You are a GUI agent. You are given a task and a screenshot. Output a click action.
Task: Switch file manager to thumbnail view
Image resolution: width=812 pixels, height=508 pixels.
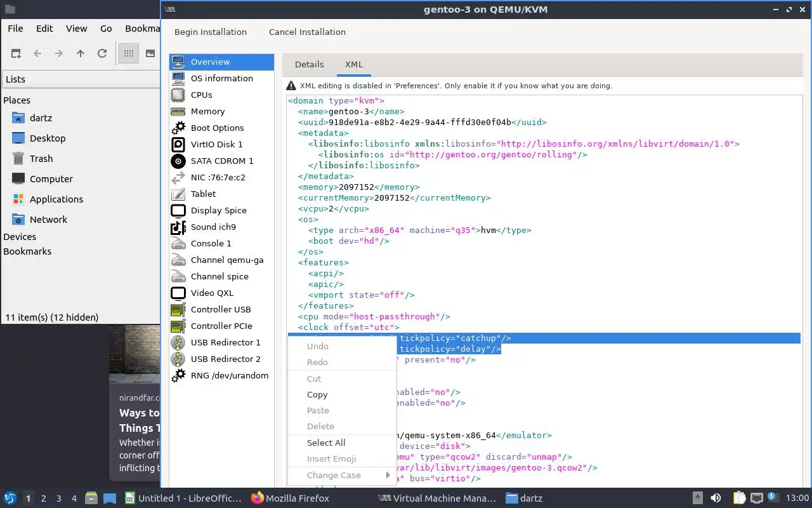click(x=150, y=53)
